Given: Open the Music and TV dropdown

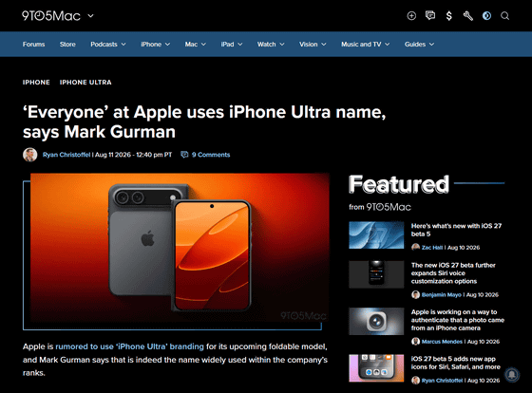Looking at the screenshot, I should [x=365, y=44].
